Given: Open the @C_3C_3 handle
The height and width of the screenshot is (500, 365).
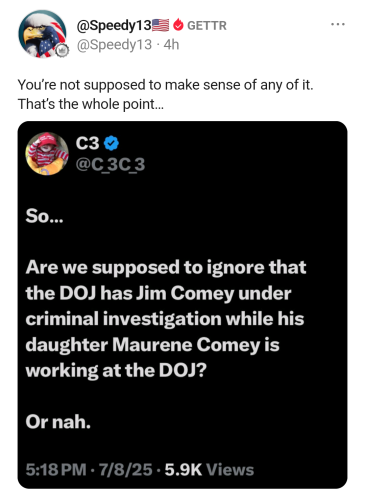Looking at the screenshot, I should (110, 164).
